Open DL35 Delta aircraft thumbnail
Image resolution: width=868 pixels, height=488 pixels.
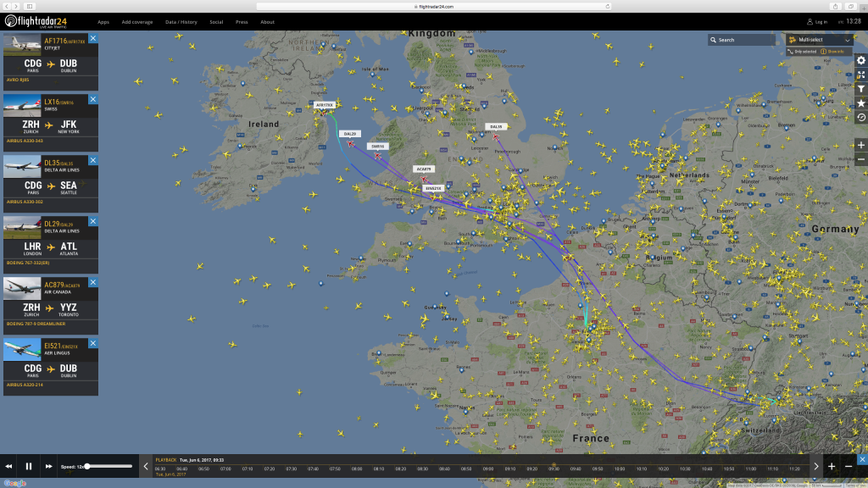22,166
